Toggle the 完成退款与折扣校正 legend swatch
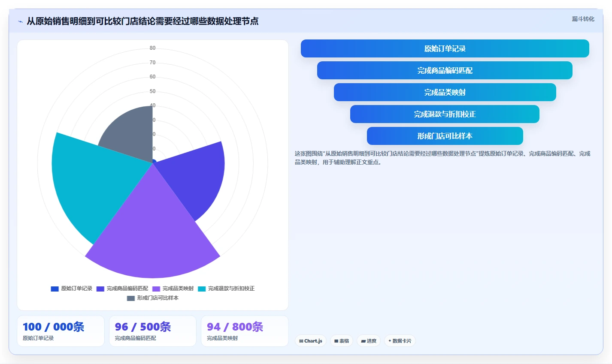 (x=202, y=289)
